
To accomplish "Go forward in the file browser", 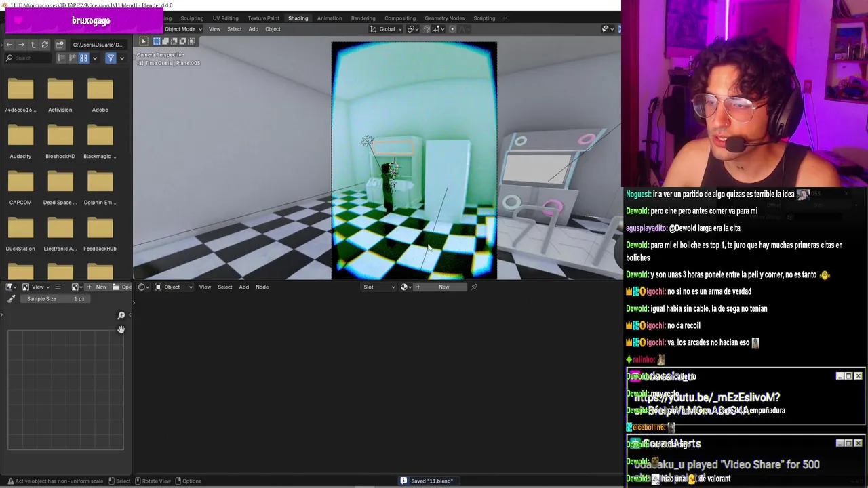I will 21,45.
